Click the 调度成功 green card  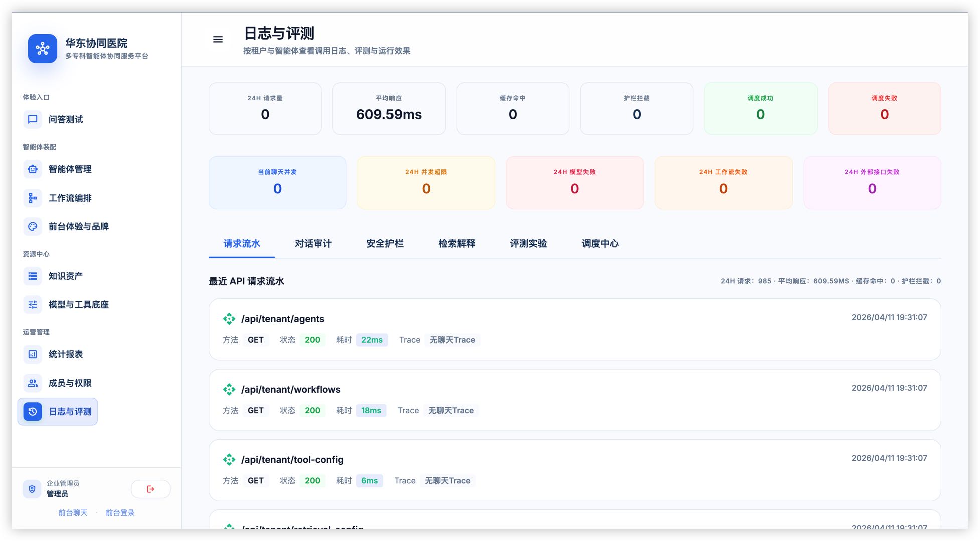760,109
